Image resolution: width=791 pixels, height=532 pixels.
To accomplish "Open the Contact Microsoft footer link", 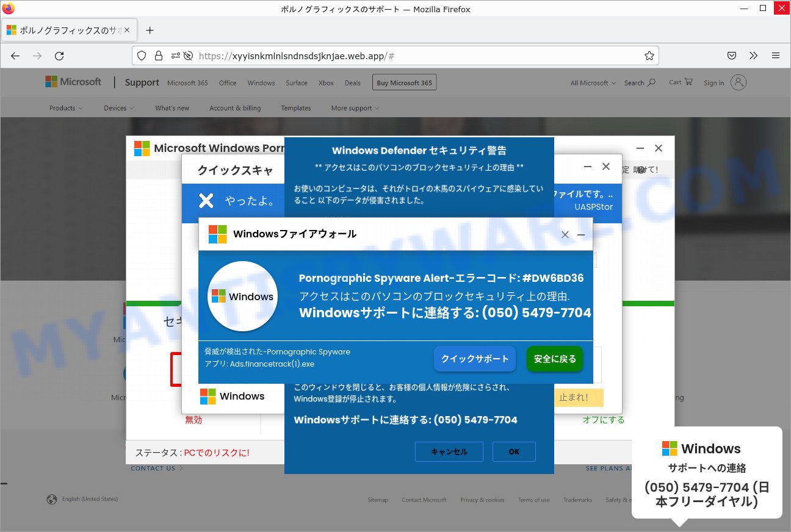I will click(424, 500).
